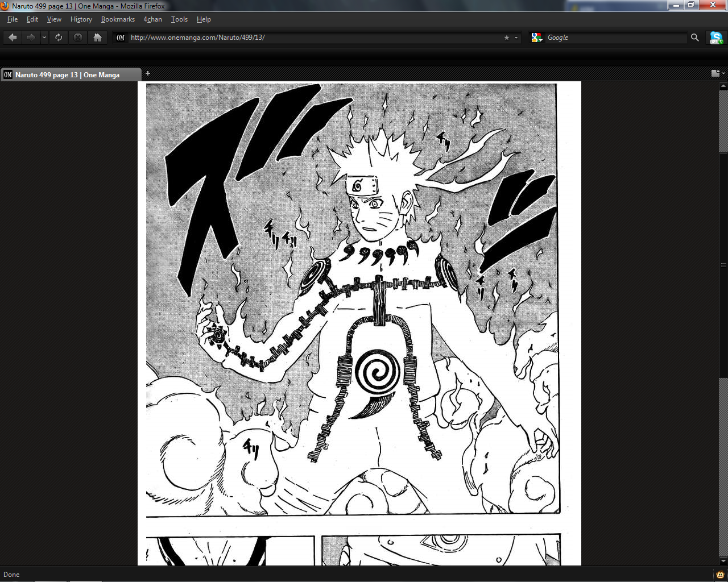Toggle Greasemonkey via the monkey status bar icon

[719, 574]
